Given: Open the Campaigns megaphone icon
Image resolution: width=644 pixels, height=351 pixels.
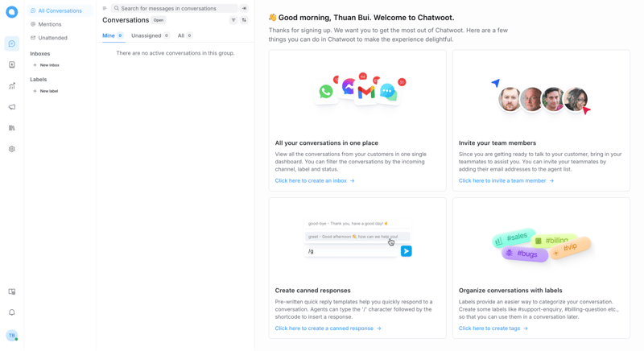Looking at the screenshot, I should [x=12, y=107].
